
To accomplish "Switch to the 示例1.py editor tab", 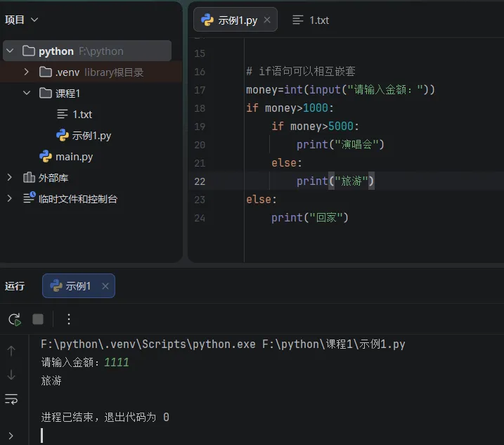I will (235, 20).
